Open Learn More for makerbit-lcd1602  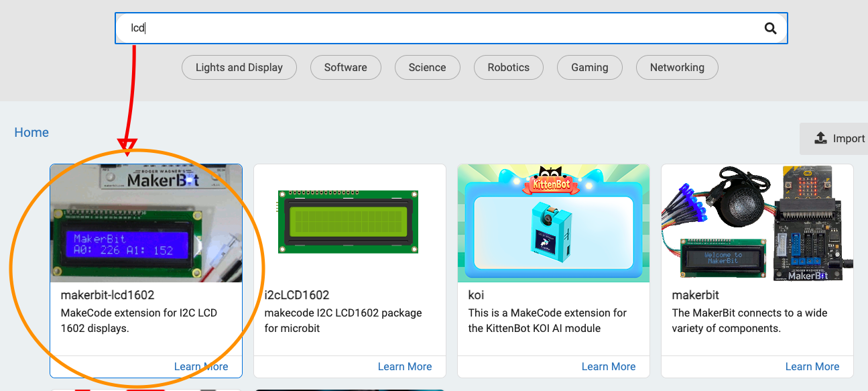click(201, 366)
